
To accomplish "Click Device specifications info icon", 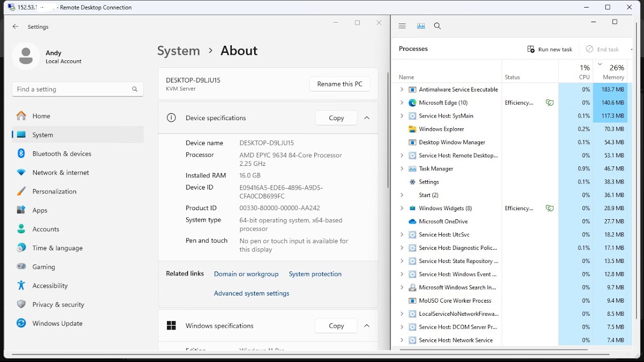I will 171,118.
